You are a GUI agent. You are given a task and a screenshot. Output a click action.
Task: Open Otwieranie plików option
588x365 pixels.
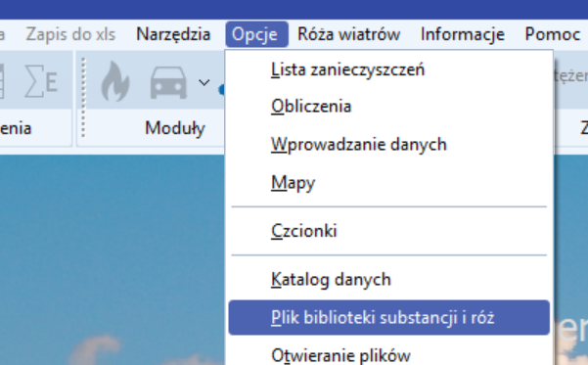(388, 355)
